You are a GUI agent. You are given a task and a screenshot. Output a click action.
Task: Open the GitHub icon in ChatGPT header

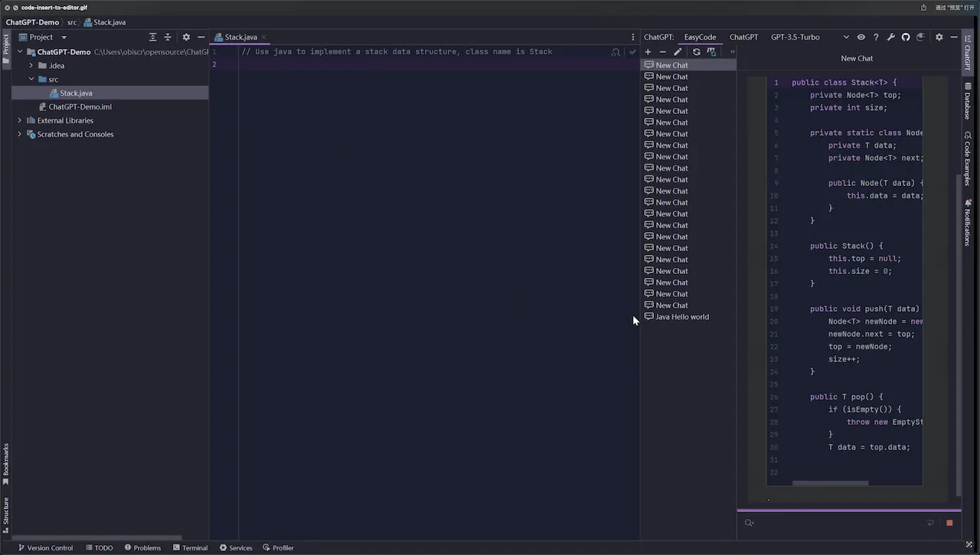905,37
